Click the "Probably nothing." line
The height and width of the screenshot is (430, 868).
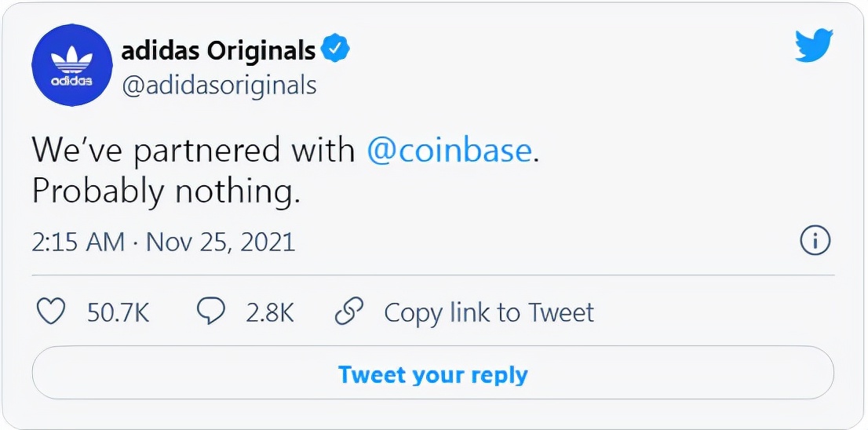pos(166,191)
